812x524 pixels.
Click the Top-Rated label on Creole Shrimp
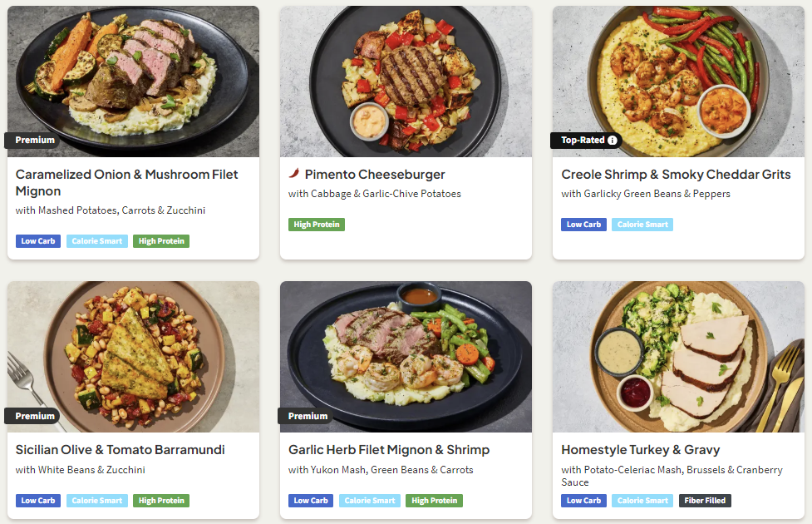[x=582, y=141]
